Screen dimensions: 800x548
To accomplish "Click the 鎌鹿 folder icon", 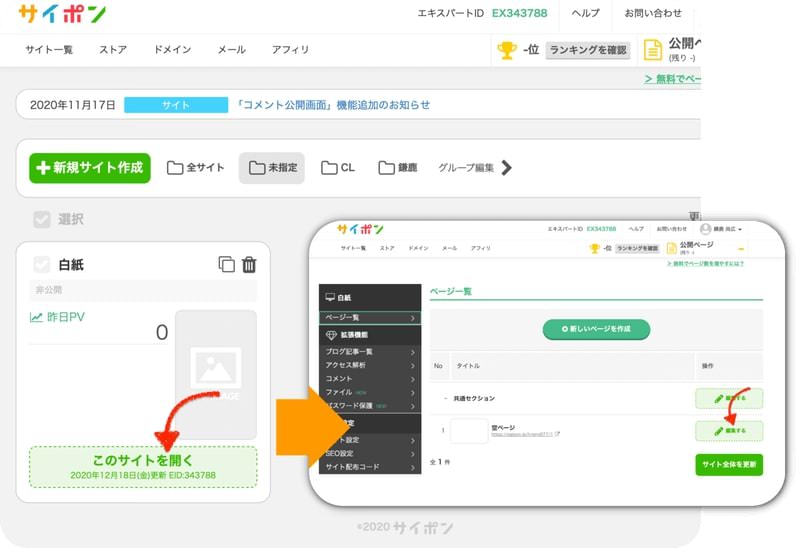I will 386,167.
